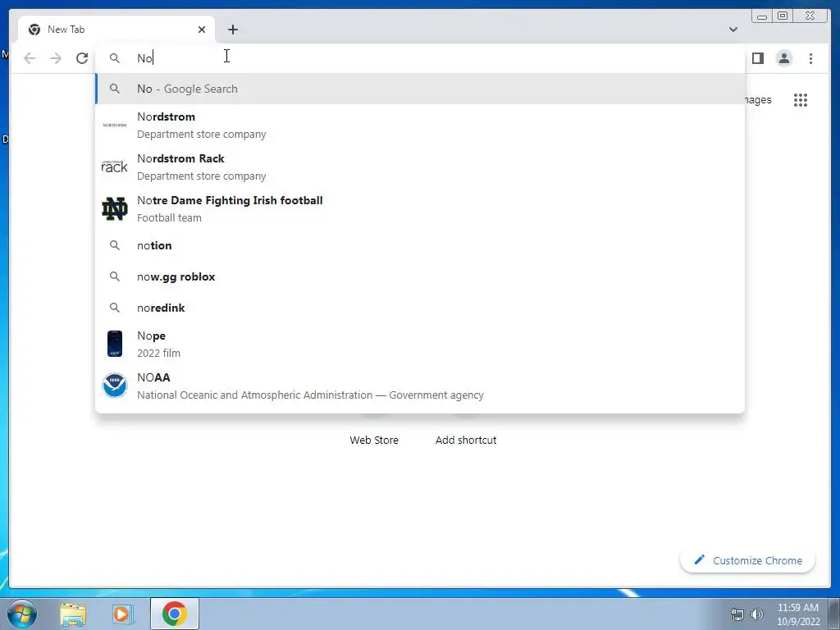Open the Chrome three-dot menu
The image size is (840, 630).
(810, 58)
